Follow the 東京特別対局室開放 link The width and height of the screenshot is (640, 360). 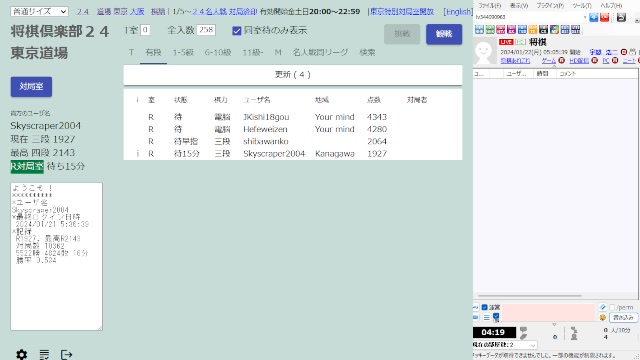[x=402, y=11]
